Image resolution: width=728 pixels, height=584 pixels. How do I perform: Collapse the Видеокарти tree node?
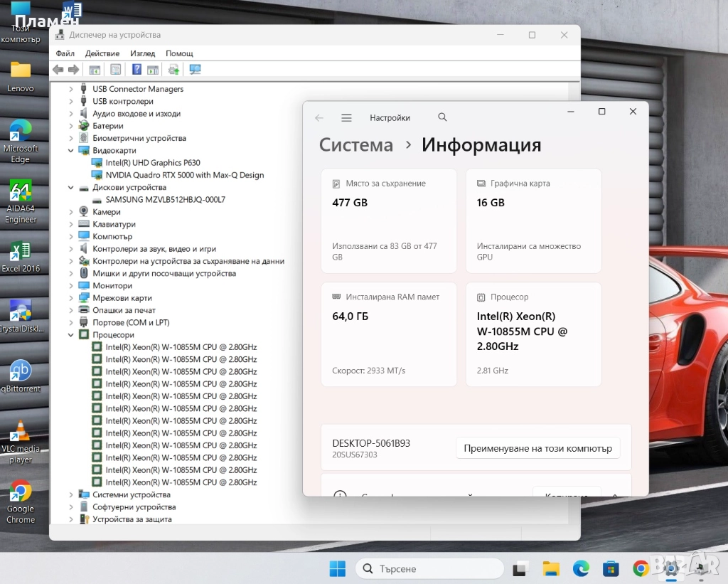pyautogui.click(x=71, y=151)
